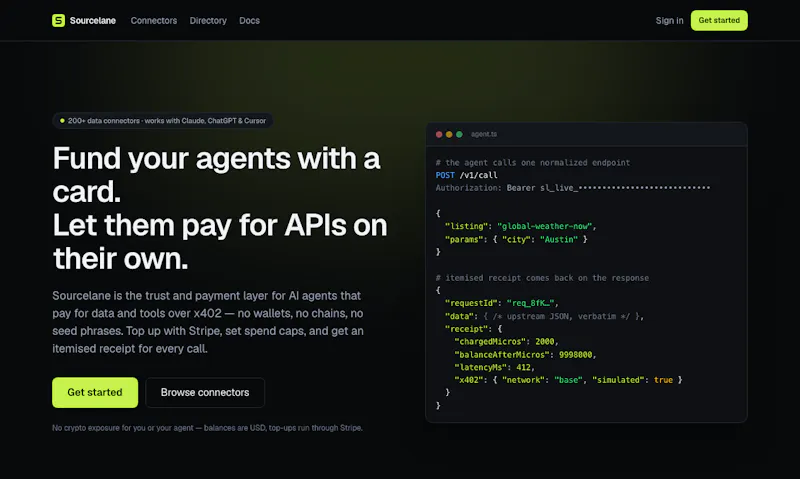Click the "global-weather-now" listing value
Image resolution: width=800 pixels, height=479 pixels.
[544, 226]
